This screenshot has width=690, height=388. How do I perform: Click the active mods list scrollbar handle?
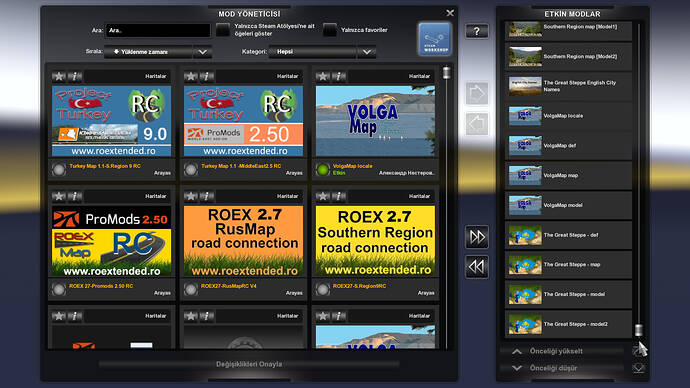tap(639, 330)
